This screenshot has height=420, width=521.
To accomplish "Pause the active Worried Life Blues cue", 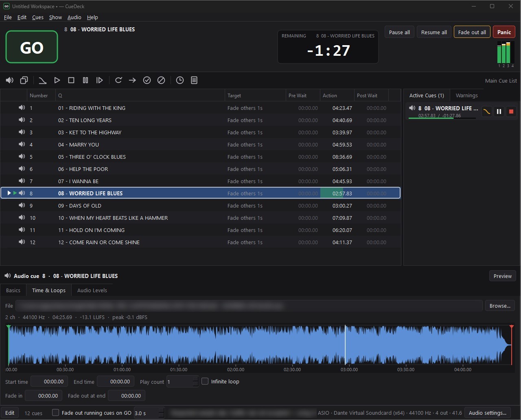I will 499,112.
